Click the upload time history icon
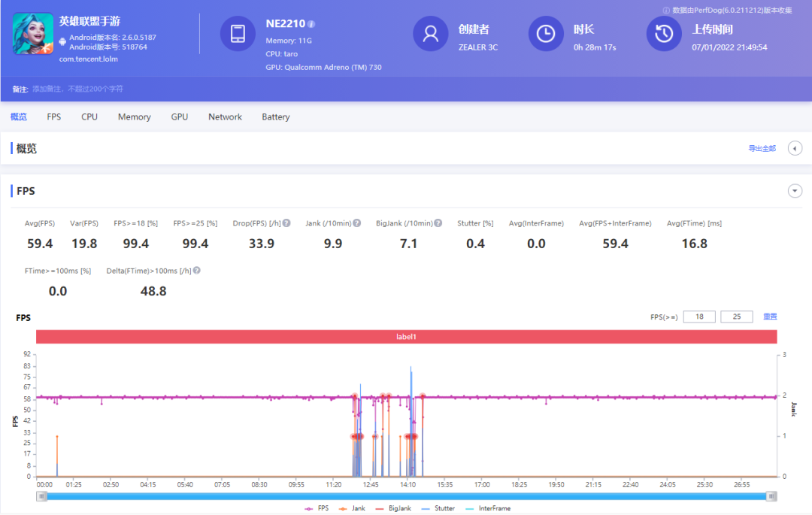 pos(664,34)
